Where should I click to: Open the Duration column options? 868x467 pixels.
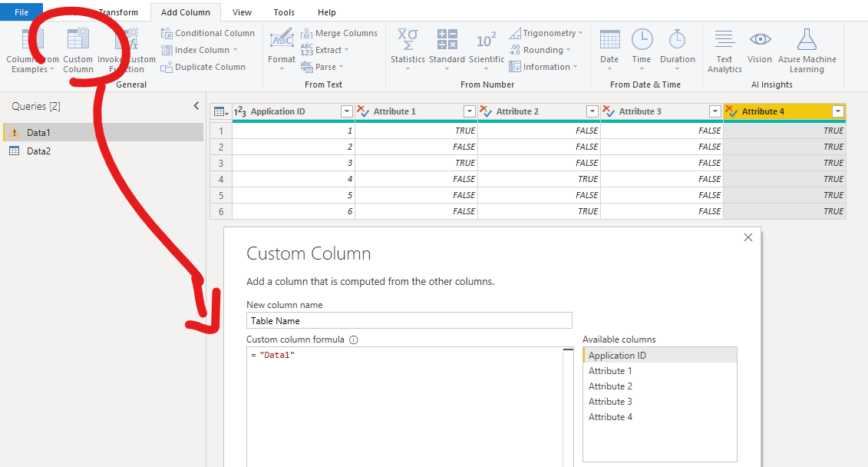677,51
